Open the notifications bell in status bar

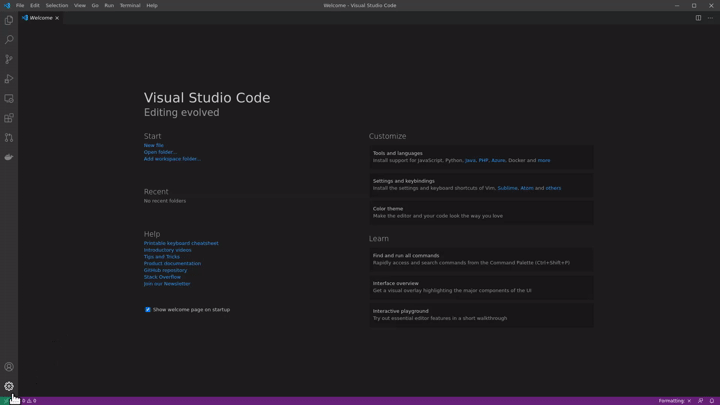click(712, 401)
